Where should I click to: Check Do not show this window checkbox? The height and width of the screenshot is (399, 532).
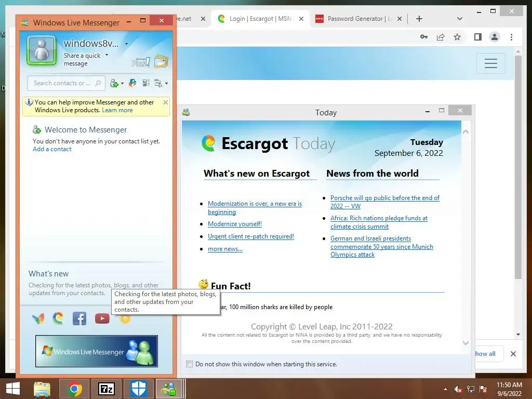(x=189, y=364)
